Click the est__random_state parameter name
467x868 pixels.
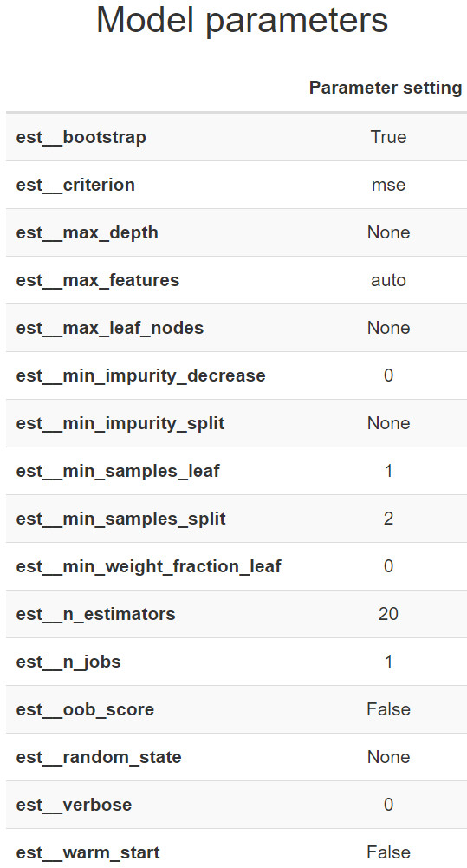99,757
